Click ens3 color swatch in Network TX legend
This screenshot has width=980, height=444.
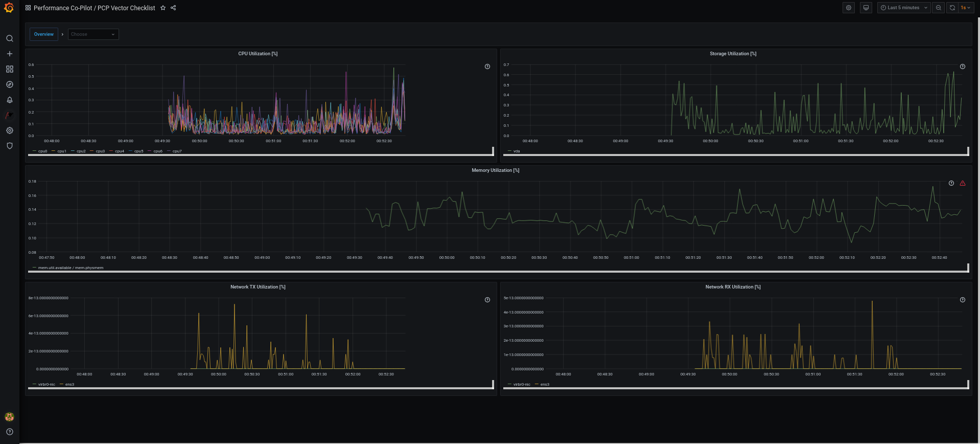pyautogui.click(x=62, y=385)
